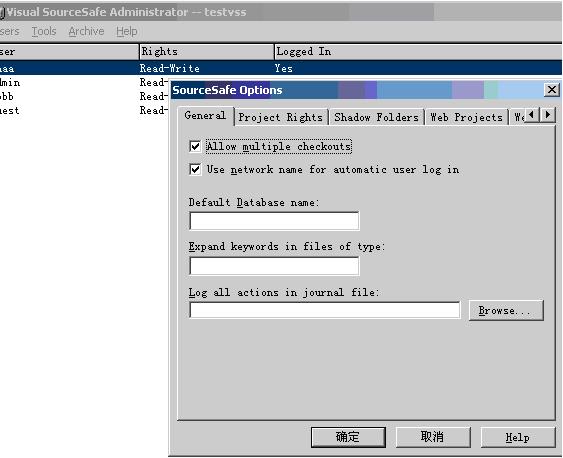Confirm with the 确定 button
The image size is (563, 458).
point(348,437)
